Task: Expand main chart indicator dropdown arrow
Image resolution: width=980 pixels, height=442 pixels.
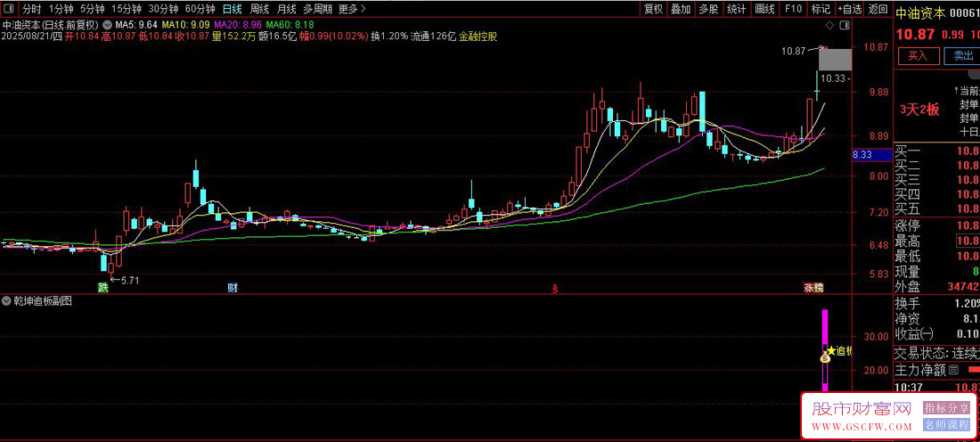Action: pyautogui.click(x=110, y=24)
